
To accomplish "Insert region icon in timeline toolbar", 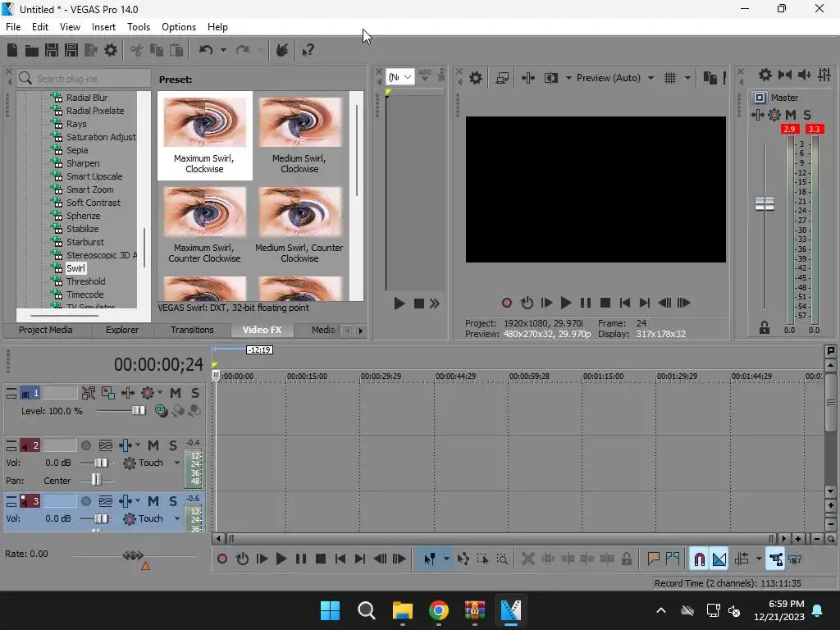I will 673,559.
